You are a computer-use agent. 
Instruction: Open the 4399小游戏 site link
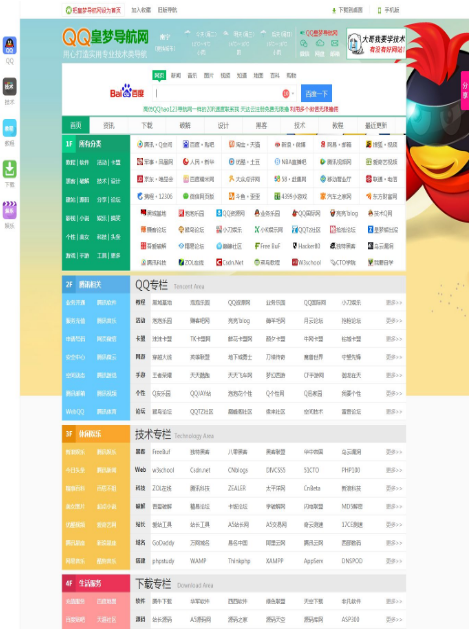(x=290, y=196)
